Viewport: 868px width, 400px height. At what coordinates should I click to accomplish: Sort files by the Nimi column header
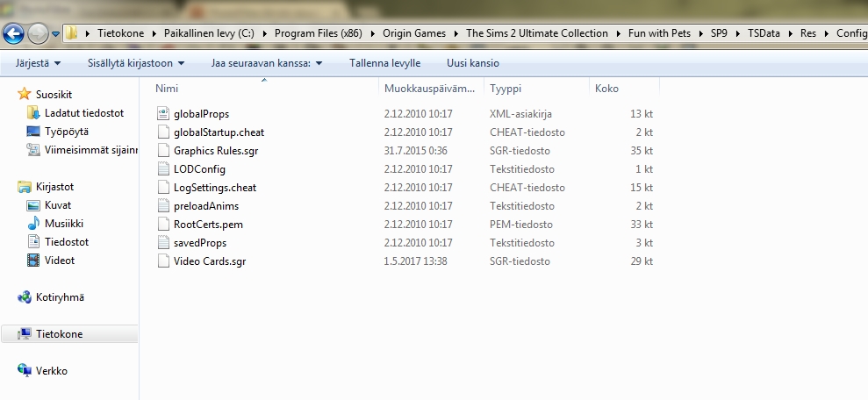[167, 89]
